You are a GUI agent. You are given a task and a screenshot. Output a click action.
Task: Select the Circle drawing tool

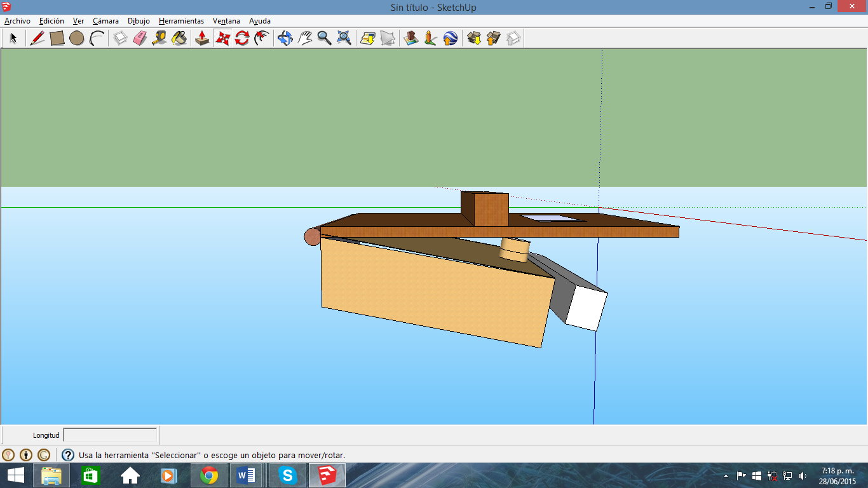pos(76,38)
